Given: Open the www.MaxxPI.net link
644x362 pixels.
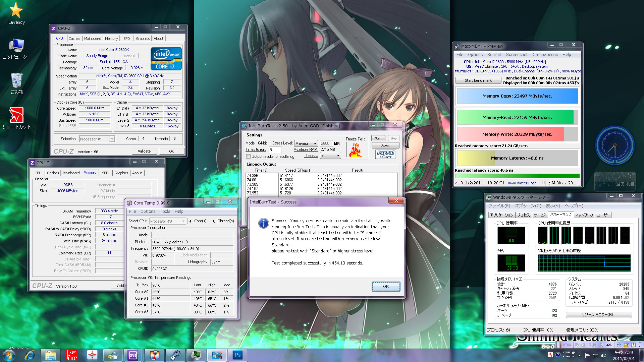Looking at the screenshot, I should pos(522,183).
